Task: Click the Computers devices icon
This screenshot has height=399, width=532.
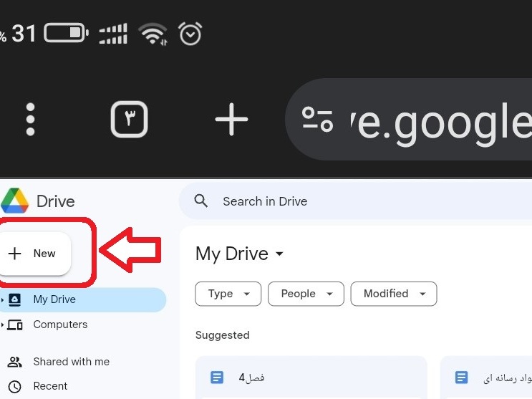Action: click(x=15, y=325)
